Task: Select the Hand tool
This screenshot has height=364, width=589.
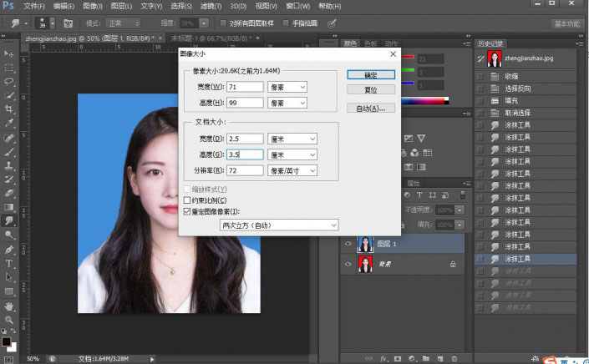Action: pos(9,306)
